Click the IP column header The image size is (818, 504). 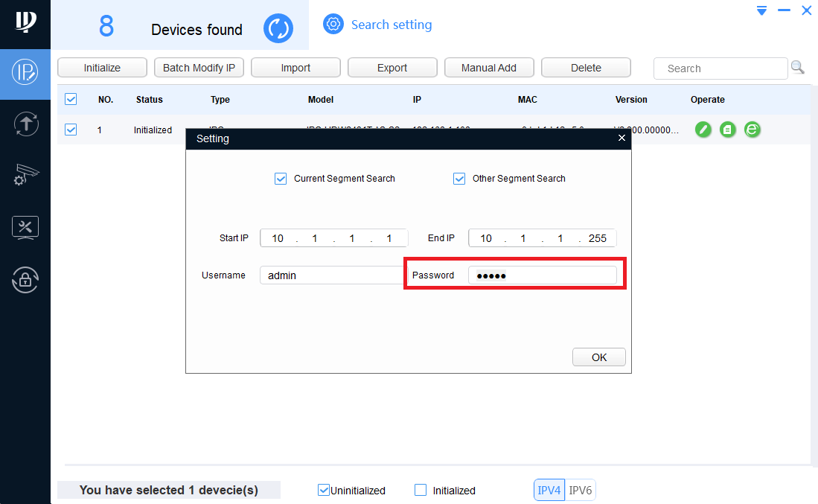point(417,99)
